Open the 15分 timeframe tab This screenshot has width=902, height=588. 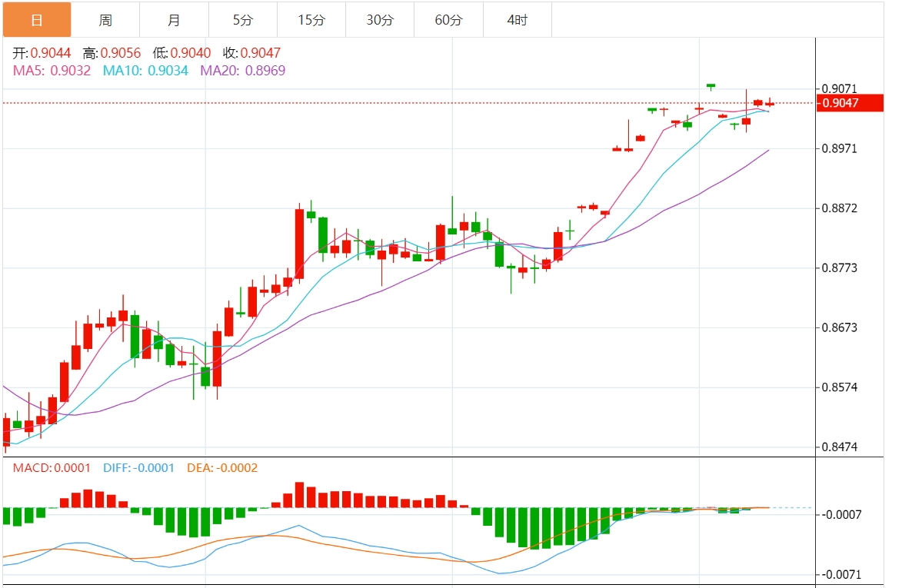[311, 20]
